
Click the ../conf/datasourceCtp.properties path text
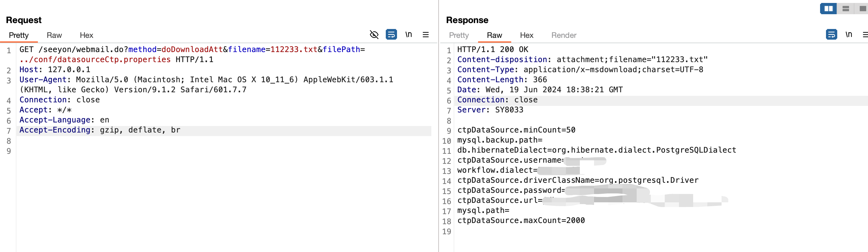pyautogui.click(x=95, y=60)
